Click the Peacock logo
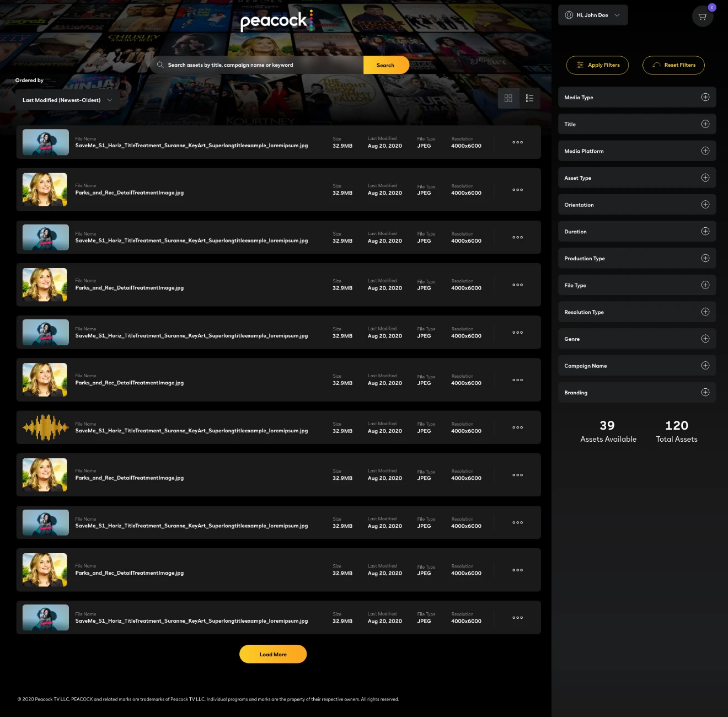This screenshot has height=717, width=728. tap(277, 20)
